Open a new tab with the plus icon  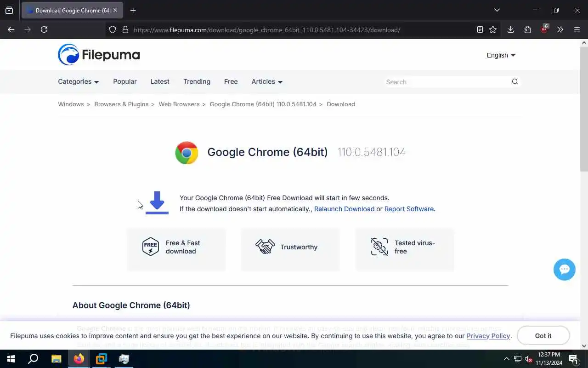pyautogui.click(x=133, y=10)
